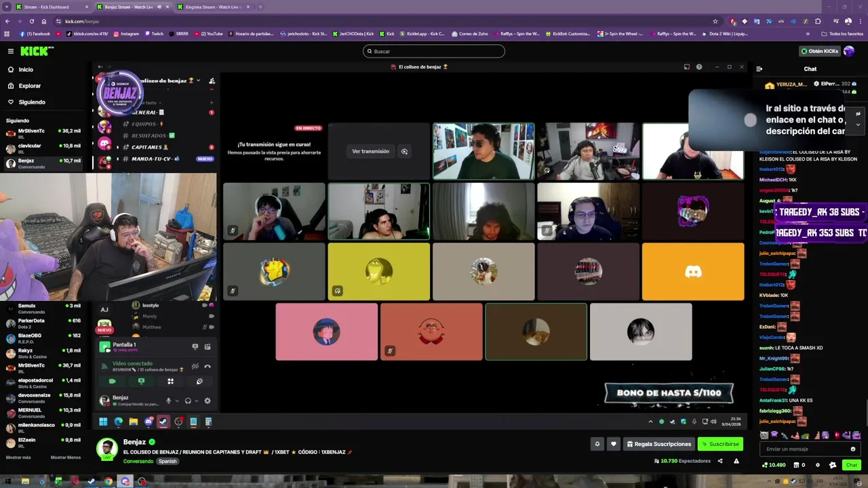Screen dimensions: 868x488
Task: Open the chat shop icon showing 0
Action: click(x=800, y=465)
